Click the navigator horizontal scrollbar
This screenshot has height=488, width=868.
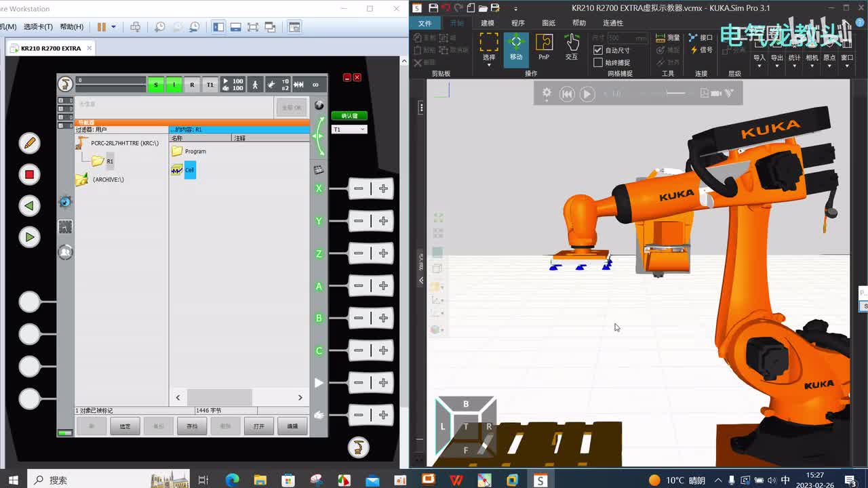(x=239, y=398)
